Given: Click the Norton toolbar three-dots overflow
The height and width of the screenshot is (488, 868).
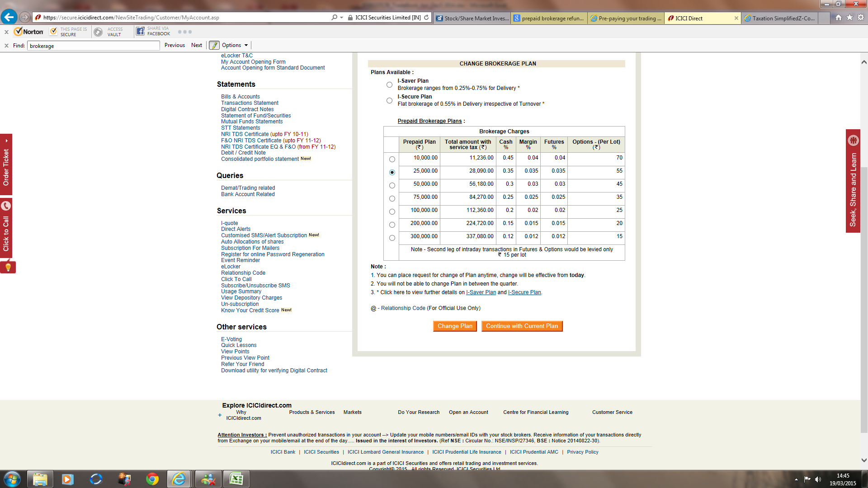Looking at the screenshot, I should tap(185, 32).
